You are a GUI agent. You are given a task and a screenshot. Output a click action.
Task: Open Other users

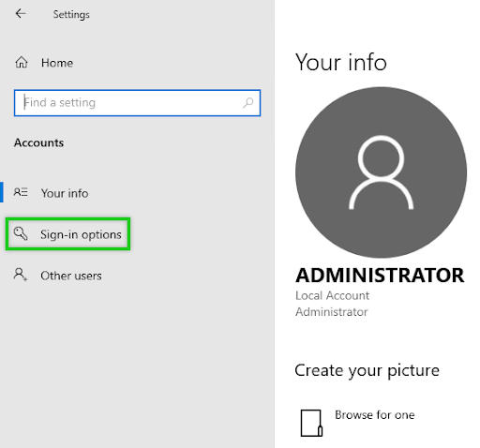(71, 276)
